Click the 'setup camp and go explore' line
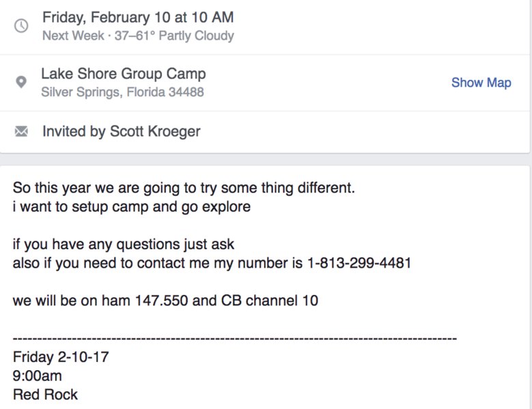Image resolution: width=532 pixels, height=409 pixels. pyautogui.click(x=132, y=207)
